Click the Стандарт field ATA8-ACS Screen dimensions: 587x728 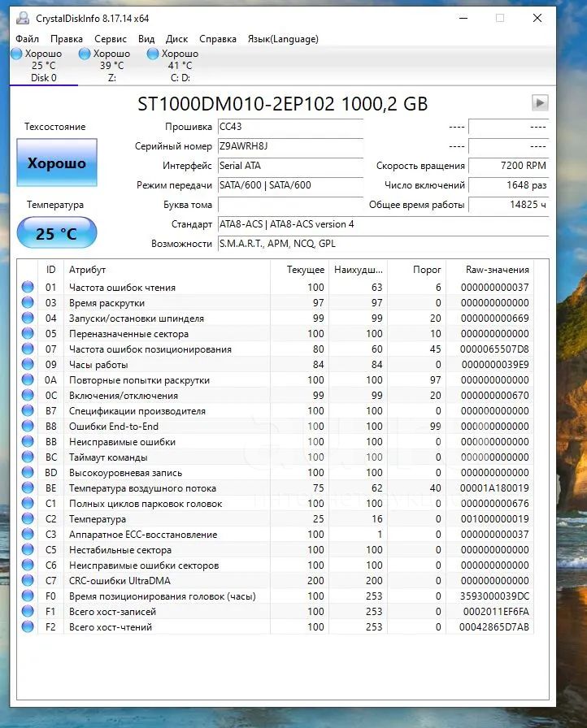(x=383, y=224)
